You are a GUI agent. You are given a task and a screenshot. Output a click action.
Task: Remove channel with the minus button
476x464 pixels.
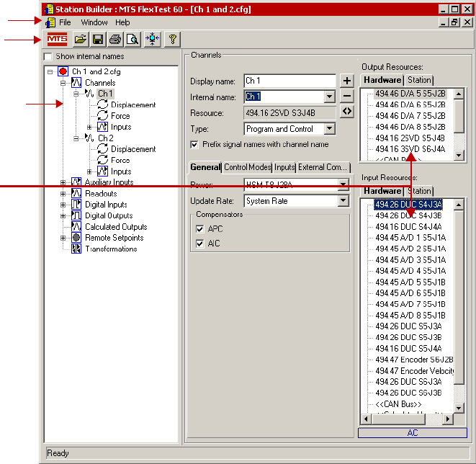pyautogui.click(x=346, y=97)
